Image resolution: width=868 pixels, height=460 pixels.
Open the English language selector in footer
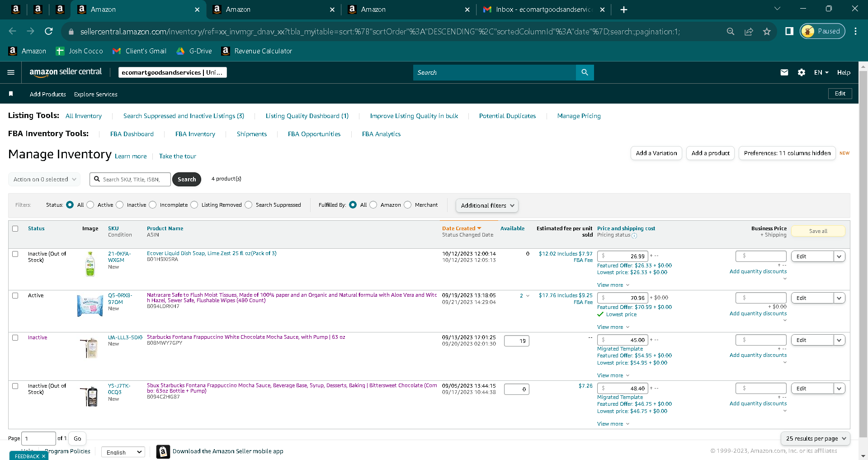(123, 452)
